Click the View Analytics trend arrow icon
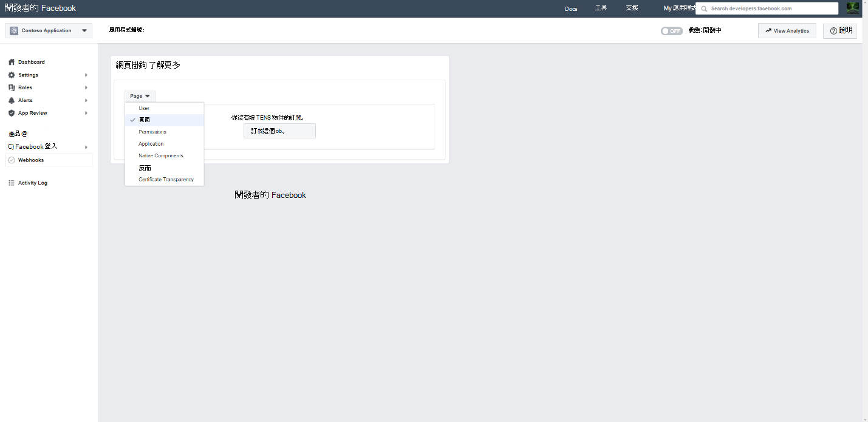The image size is (868, 422). 768,30
